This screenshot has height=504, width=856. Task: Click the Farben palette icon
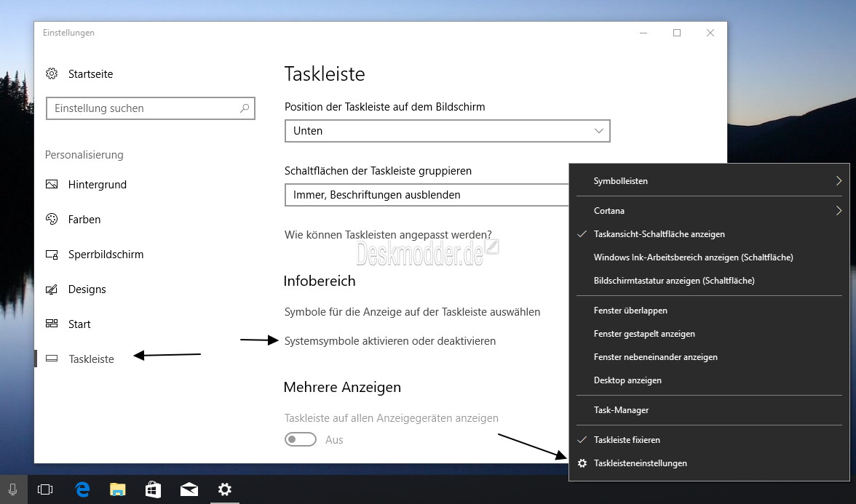point(52,220)
